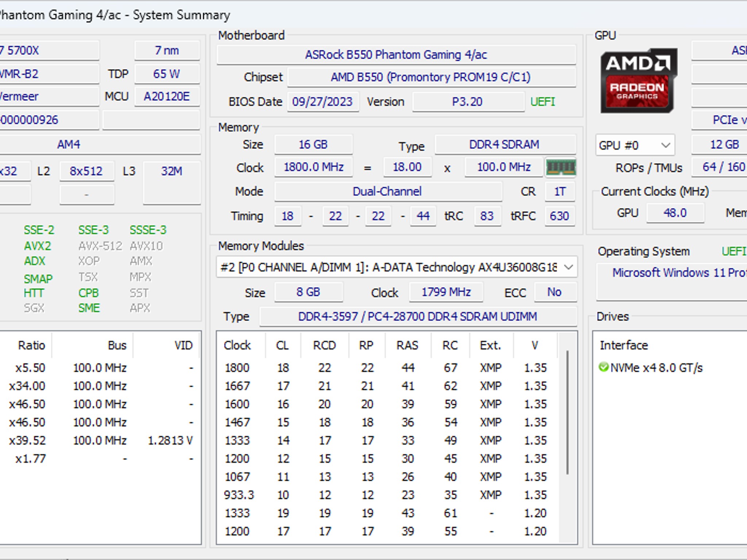Click the Dual-Channel memory mode field
This screenshot has height=560, width=747.
(388, 191)
